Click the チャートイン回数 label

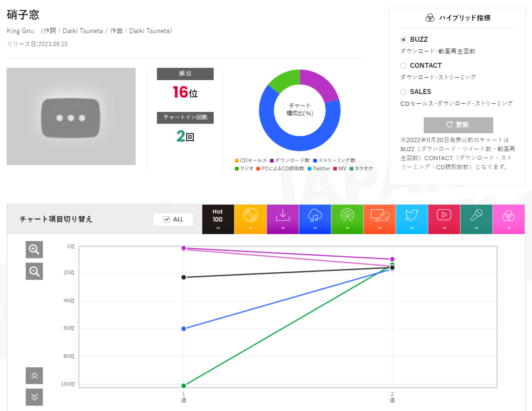(185, 117)
